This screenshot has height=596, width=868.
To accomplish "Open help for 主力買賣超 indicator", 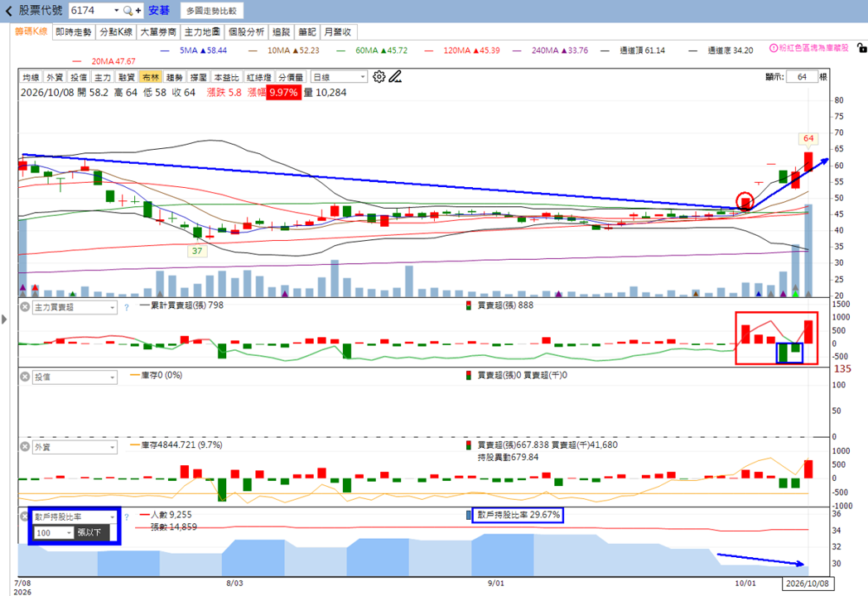I will pyautogui.click(x=126, y=307).
